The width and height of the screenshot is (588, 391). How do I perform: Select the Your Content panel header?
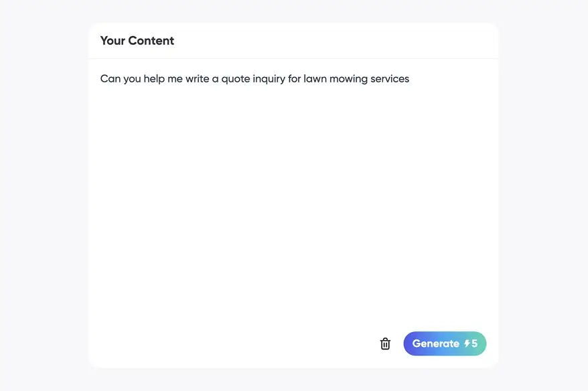tap(137, 41)
